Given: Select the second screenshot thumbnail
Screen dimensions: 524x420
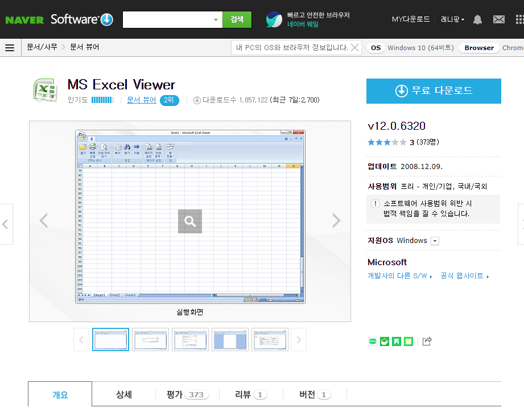Looking at the screenshot, I should (150, 339).
